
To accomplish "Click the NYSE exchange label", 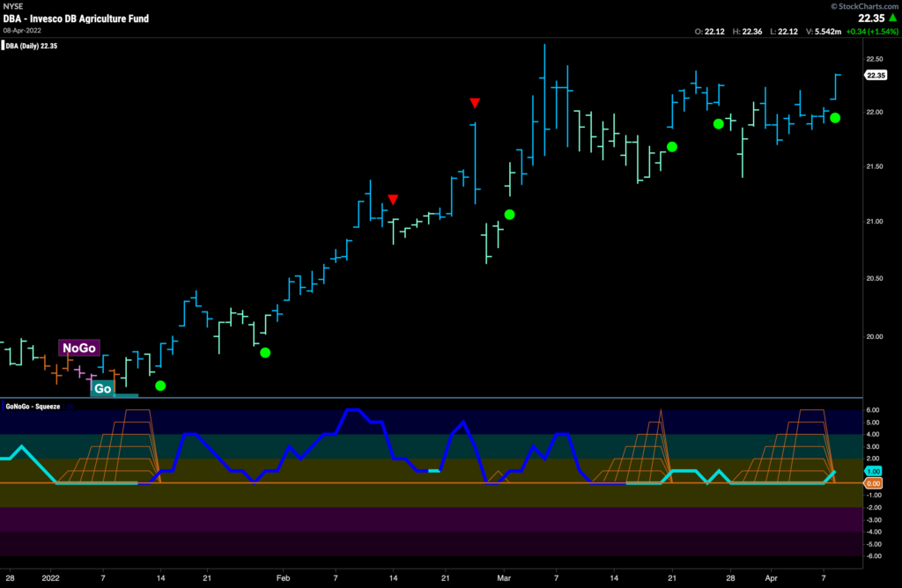I will click(13, 6).
